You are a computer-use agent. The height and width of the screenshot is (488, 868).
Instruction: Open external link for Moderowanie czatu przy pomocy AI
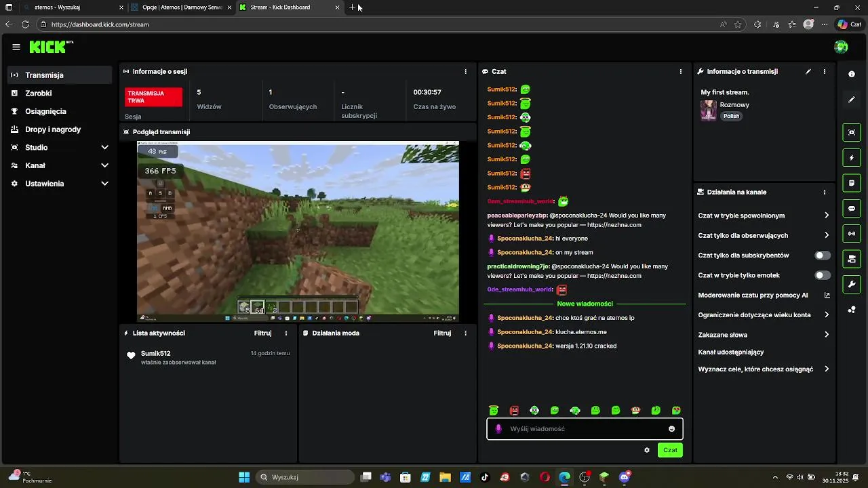pos(827,296)
